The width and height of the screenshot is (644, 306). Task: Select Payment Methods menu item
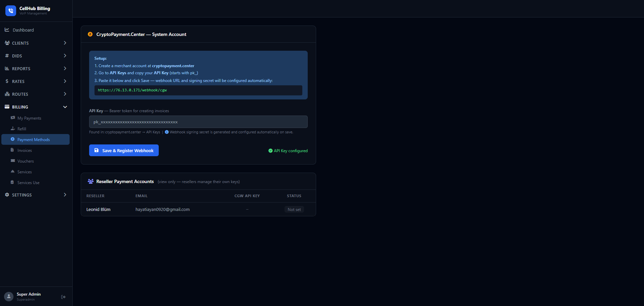pos(35,139)
